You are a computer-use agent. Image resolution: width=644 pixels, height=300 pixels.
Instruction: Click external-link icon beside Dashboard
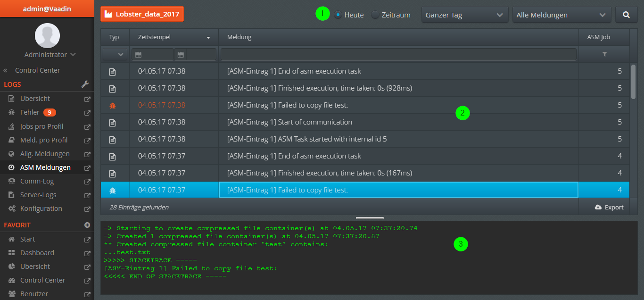pos(87,253)
